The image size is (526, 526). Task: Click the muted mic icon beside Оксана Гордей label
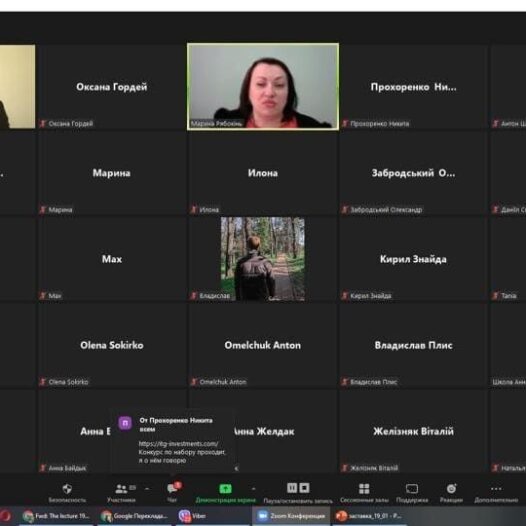tap(43, 123)
